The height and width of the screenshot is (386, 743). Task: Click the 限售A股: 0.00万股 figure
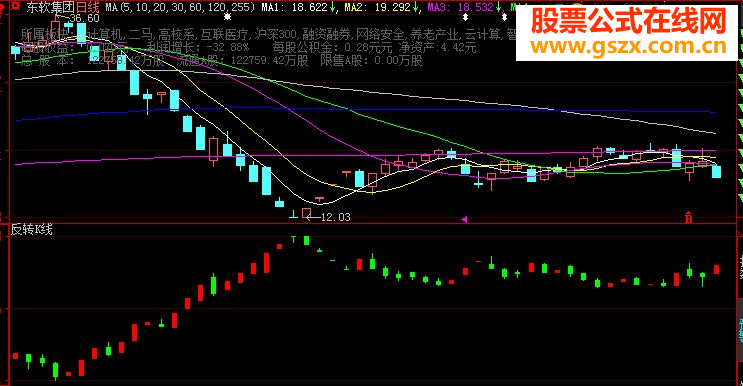tap(371, 61)
